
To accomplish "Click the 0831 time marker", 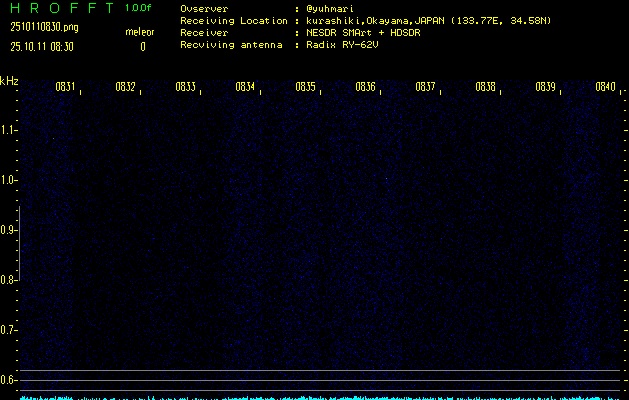I will pyautogui.click(x=65, y=87).
